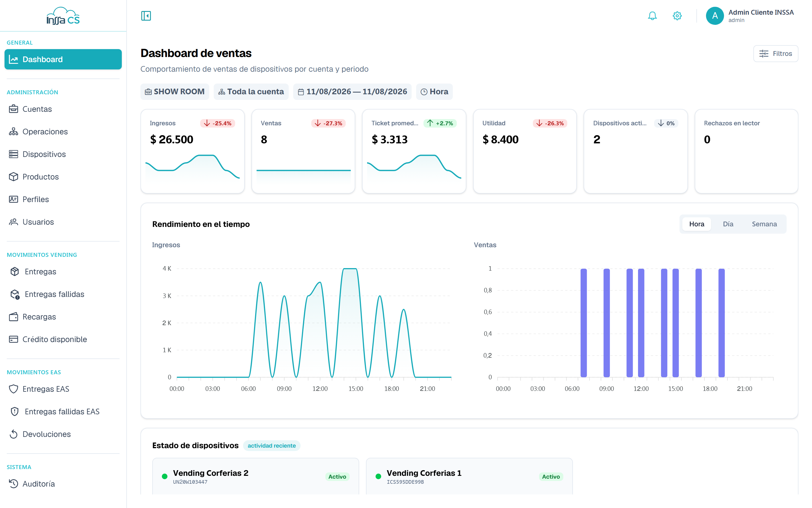Open Entregas EAS page

tap(63, 389)
